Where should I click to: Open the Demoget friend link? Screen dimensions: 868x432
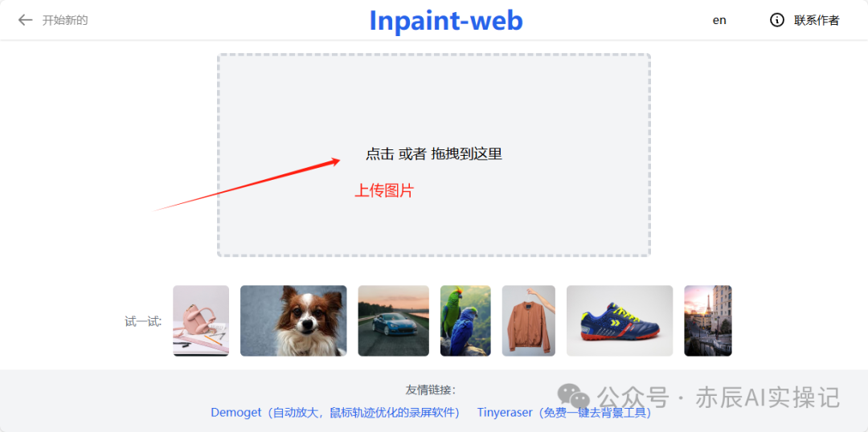pos(335,413)
